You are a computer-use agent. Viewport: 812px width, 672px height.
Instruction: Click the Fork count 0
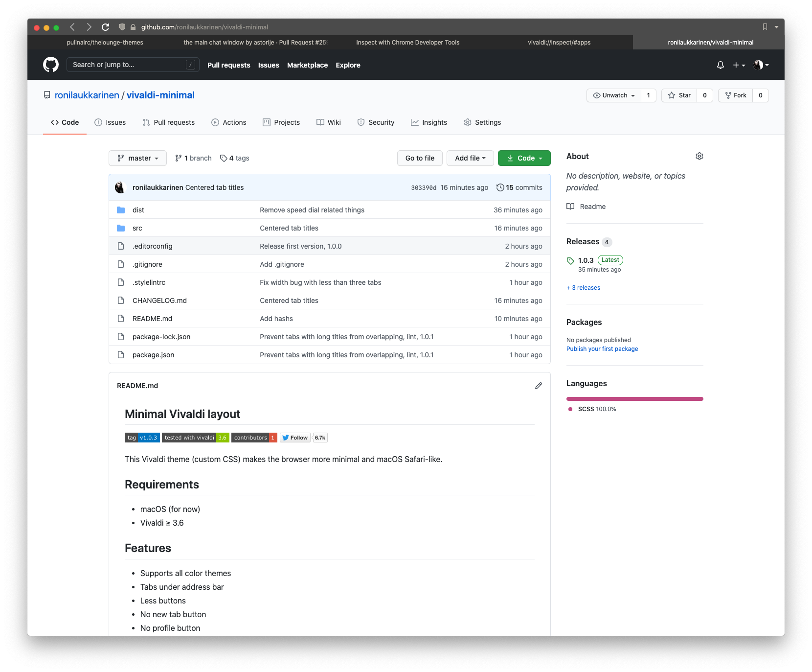coord(761,95)
